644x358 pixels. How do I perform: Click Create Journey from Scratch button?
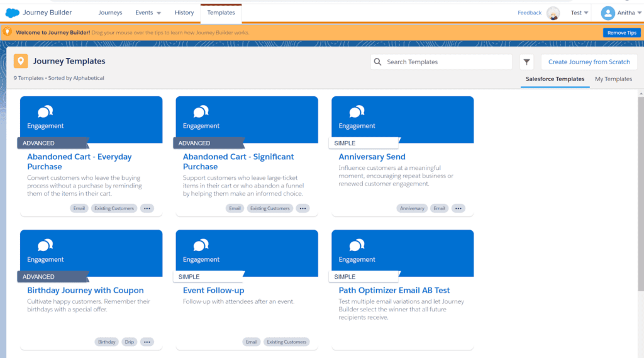589,62
